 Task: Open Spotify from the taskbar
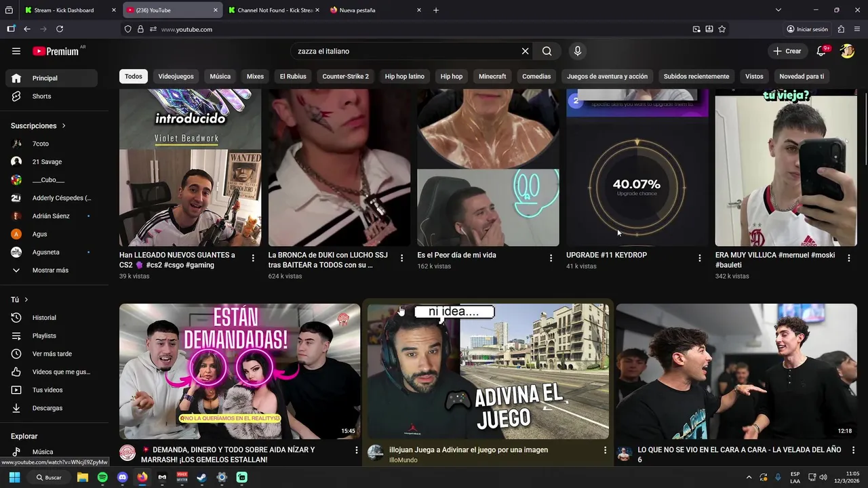102,477
